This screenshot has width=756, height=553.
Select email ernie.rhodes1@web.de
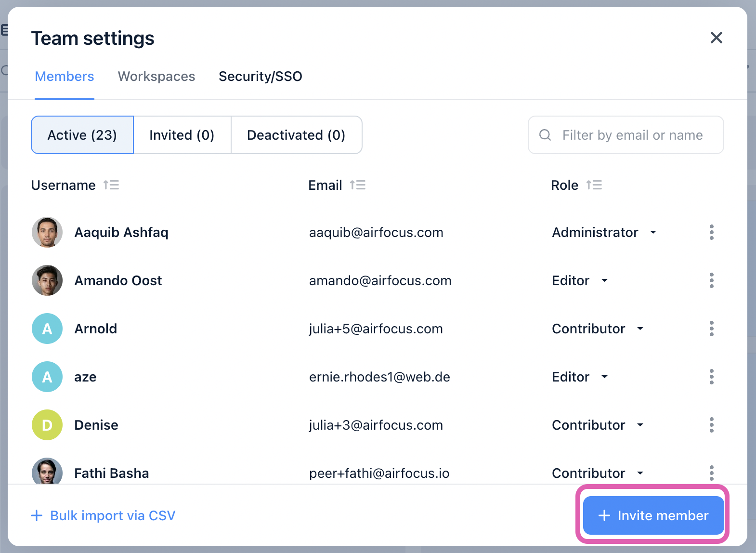[379, 377]
